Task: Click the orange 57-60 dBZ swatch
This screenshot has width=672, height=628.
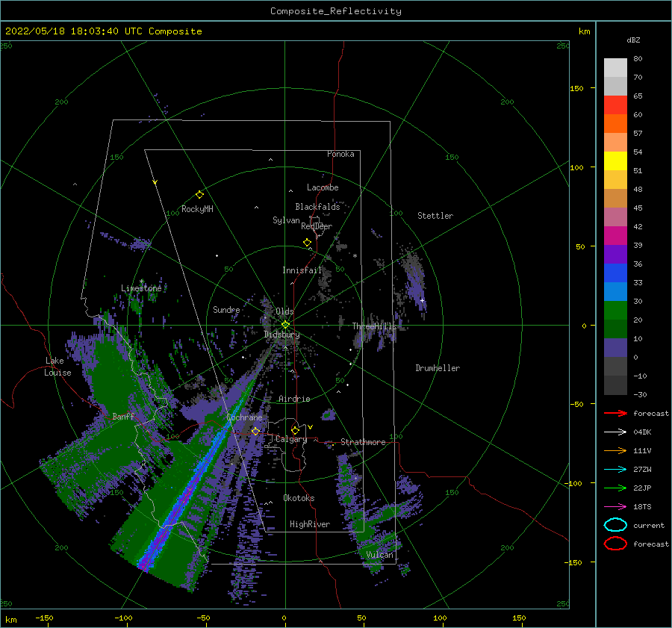Action: [x=615, y=124]
